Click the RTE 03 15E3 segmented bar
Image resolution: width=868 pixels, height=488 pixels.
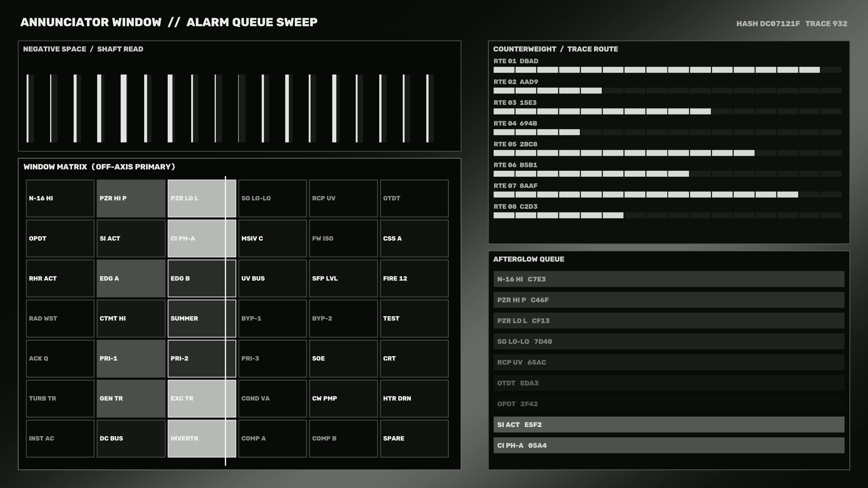coord(668,111)
